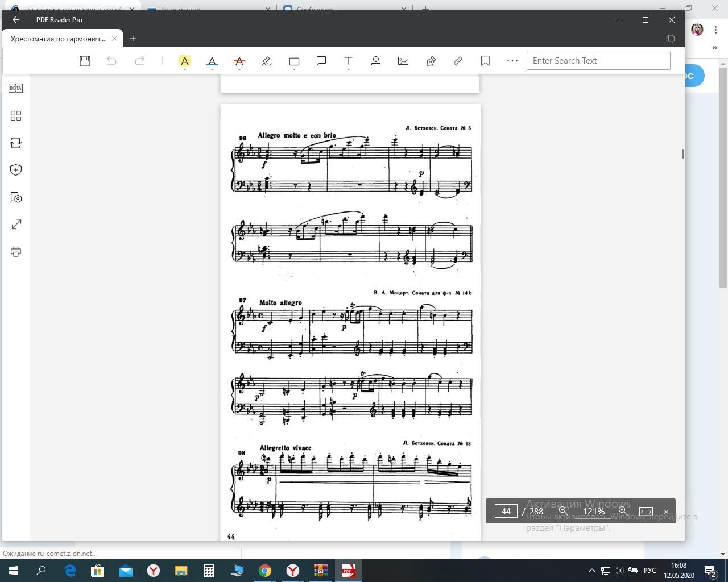This screenshot has height=582, width=728.
Task: Expand the Text tool options arrow
Action: (349, 69)
